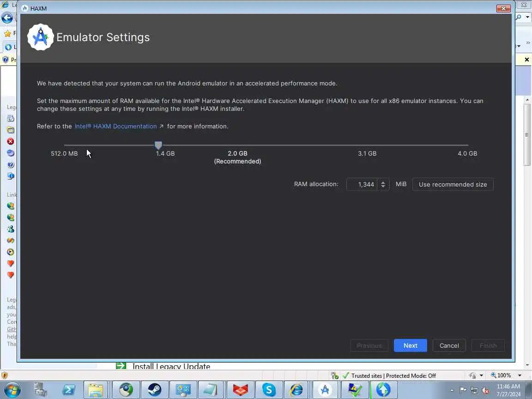Open Steam from the taskbar

154,390
